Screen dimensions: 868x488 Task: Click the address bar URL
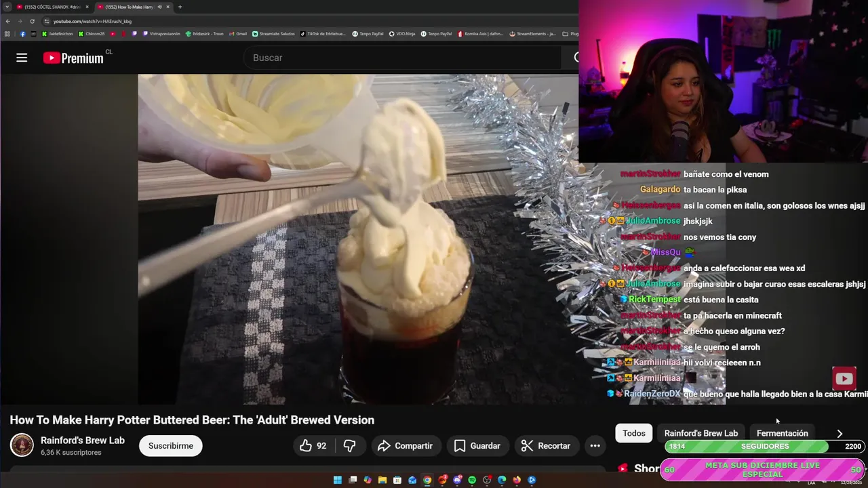point(92,21)
